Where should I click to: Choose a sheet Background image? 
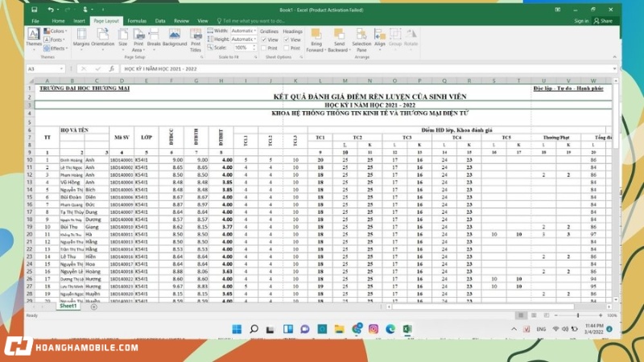(x=175, y=37)
